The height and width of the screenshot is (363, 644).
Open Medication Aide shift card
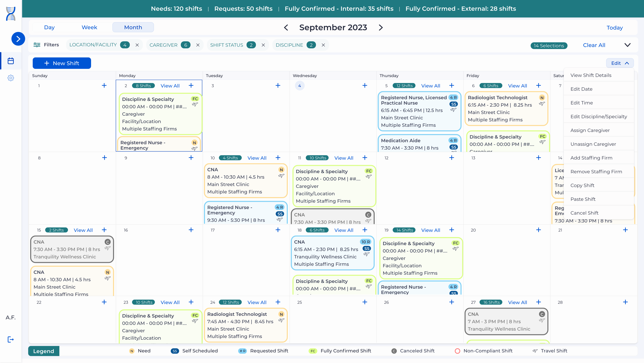[419, 143]
